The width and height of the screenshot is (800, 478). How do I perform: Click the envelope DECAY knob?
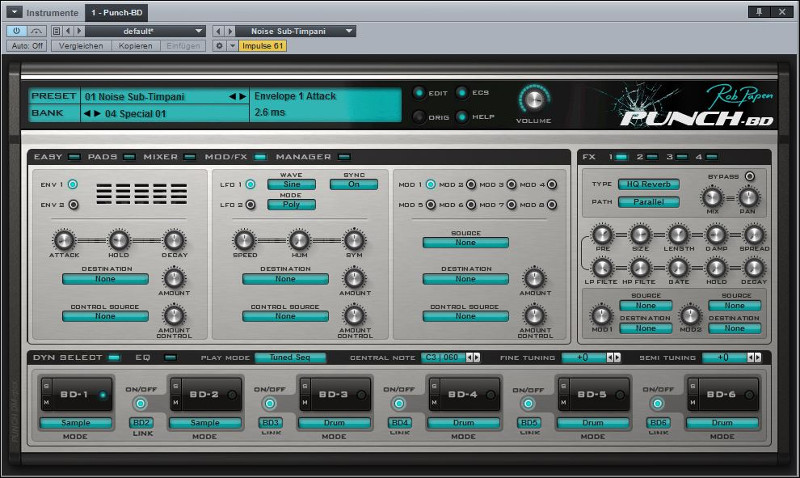click(174, 240)
